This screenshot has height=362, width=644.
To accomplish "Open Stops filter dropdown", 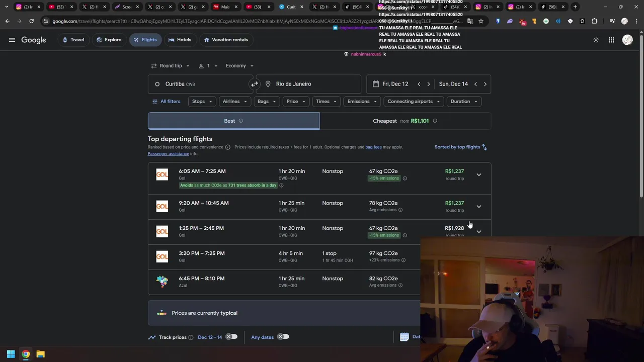I will point(202,102).
